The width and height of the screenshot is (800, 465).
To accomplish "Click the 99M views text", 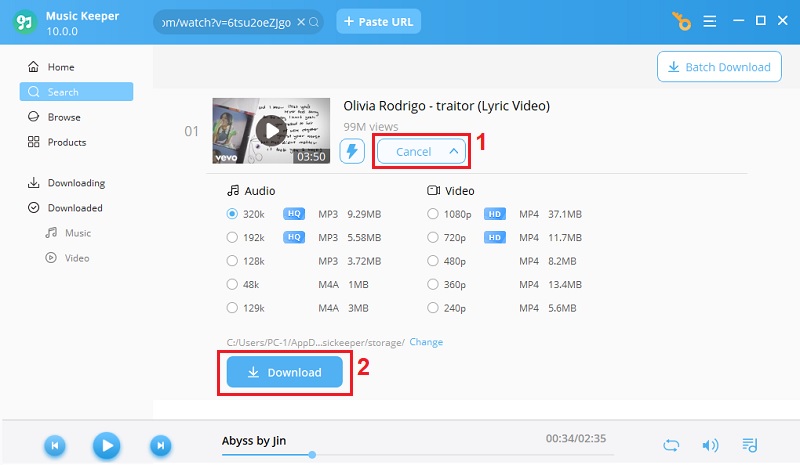I will click(x=370, y=127).
